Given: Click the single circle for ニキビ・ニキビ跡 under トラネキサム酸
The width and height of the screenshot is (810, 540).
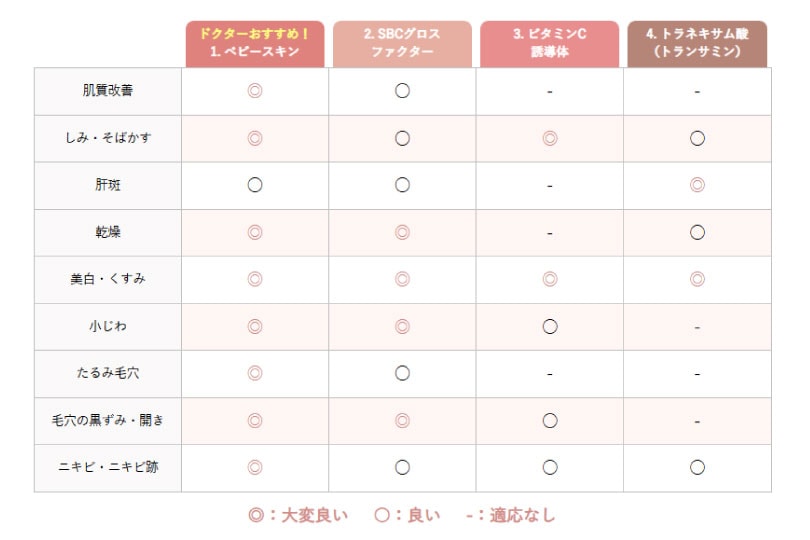Looking at the screenshot, I should [697, 468].
